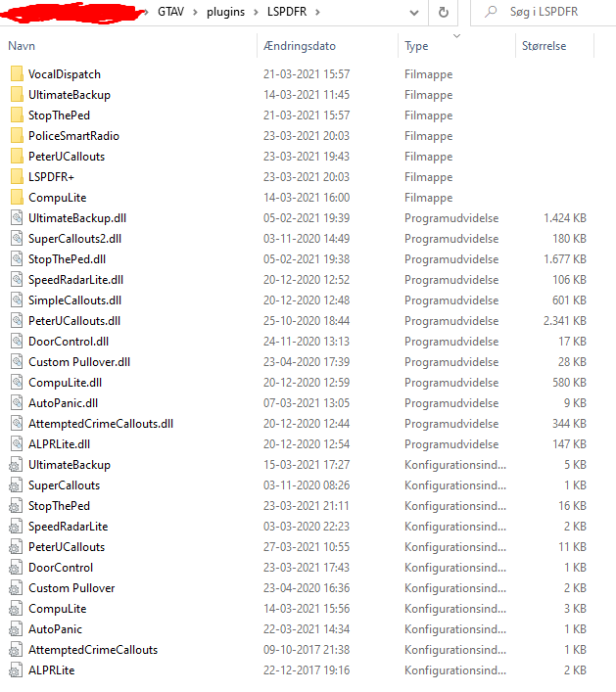Click the date 07-03-2021 13:05
Screen dimensions: 616x692
307,403
